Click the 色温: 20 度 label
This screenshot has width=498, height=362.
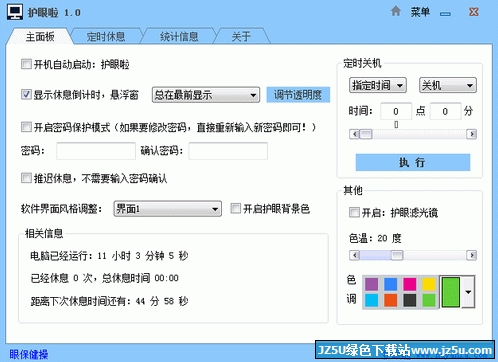point(375,238)
